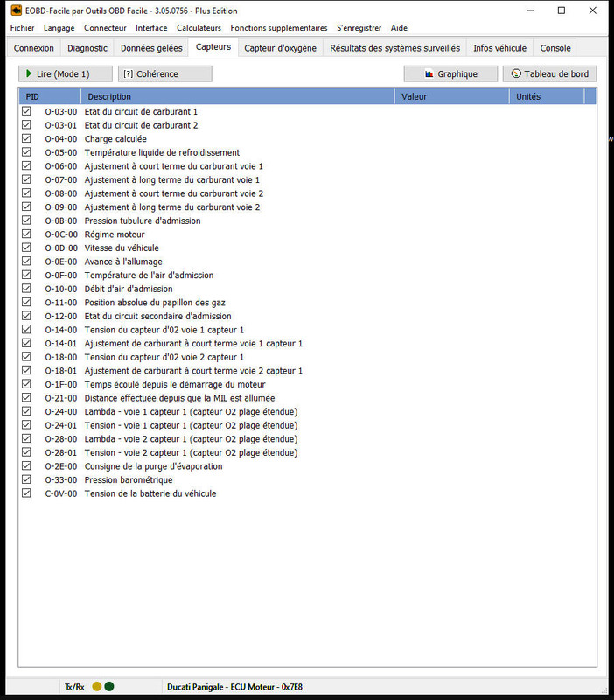Switch to the Connexion tab
614x700 pixels.
coord(34,48)
